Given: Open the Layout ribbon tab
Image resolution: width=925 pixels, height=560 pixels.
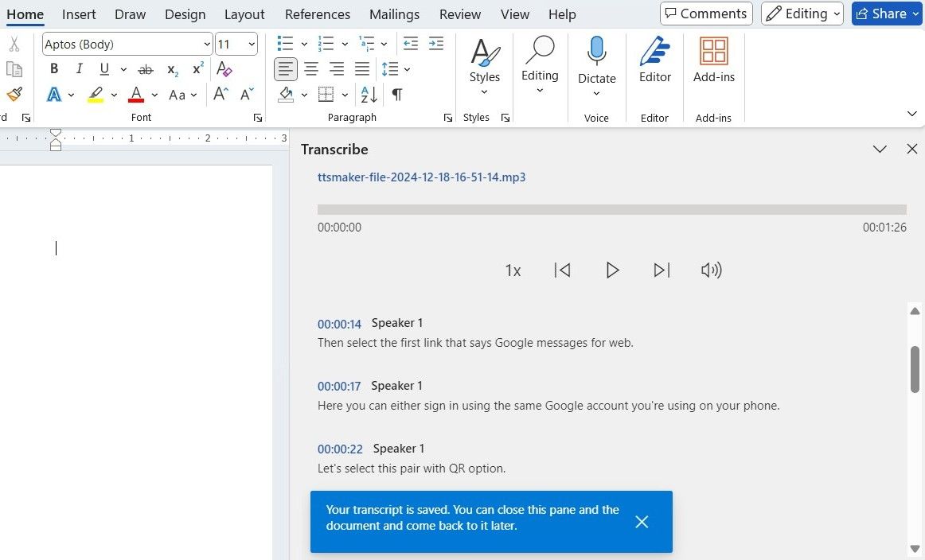Looking at the screenshot, I should (x=244, y=14).
